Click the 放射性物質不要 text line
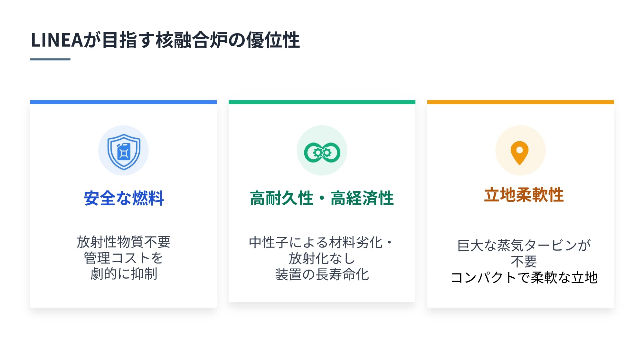The image size is (644, 362). (124, 242)
